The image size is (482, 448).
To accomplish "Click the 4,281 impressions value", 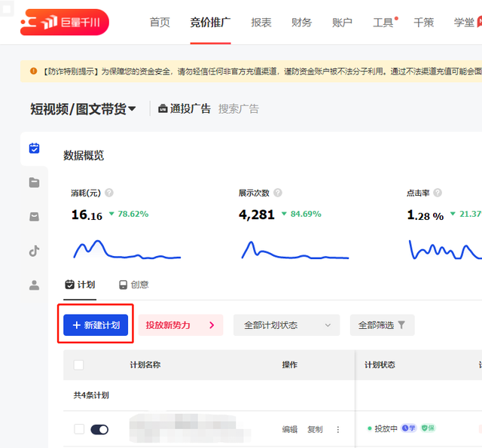I will coord(256,215).
